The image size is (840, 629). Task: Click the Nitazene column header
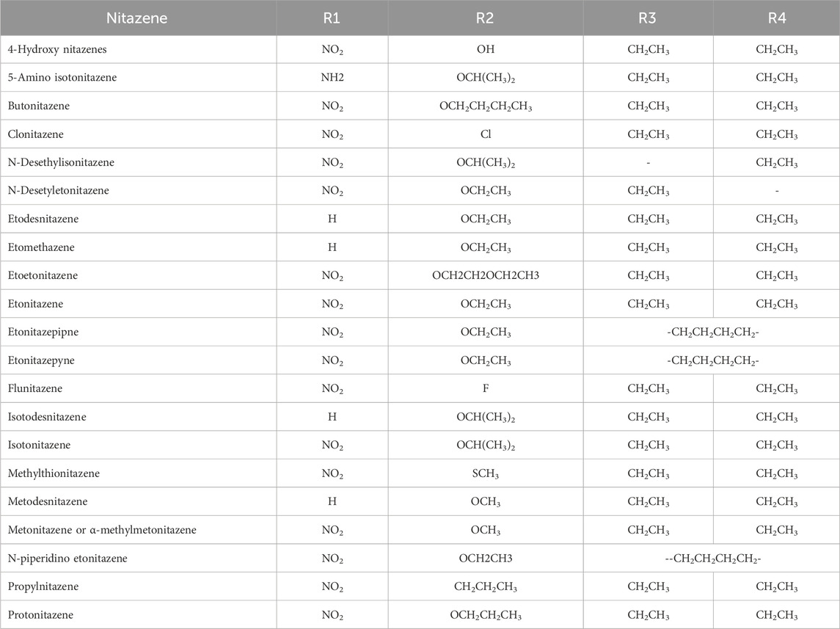[x=139, y=18]
